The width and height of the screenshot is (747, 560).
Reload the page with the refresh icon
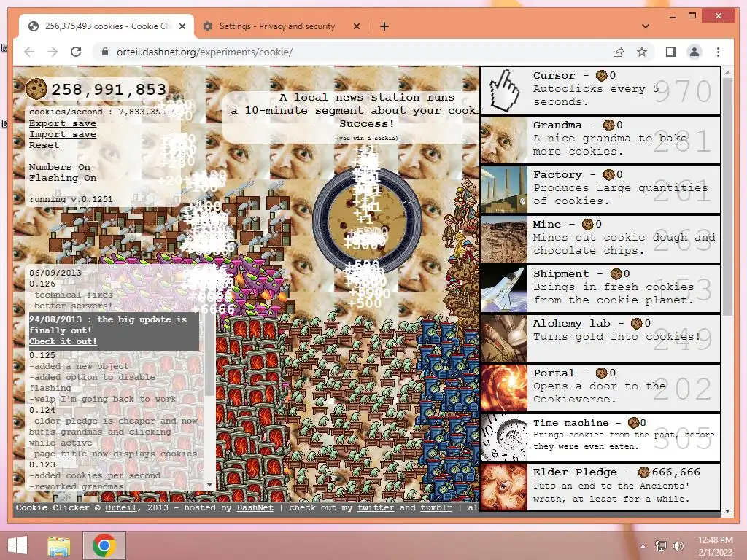coord(76,52)
